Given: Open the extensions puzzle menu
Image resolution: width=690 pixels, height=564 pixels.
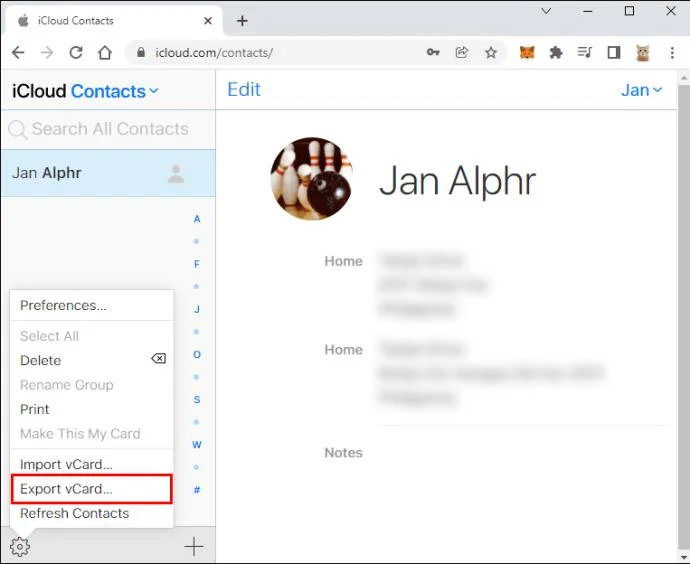Looking at the screenshot, I should pos(556,53).
